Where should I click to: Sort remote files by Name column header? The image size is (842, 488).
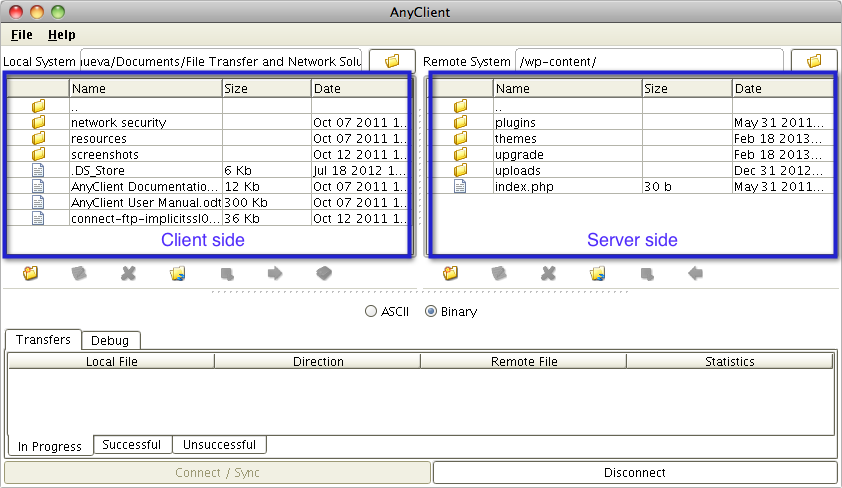point(568,89)
